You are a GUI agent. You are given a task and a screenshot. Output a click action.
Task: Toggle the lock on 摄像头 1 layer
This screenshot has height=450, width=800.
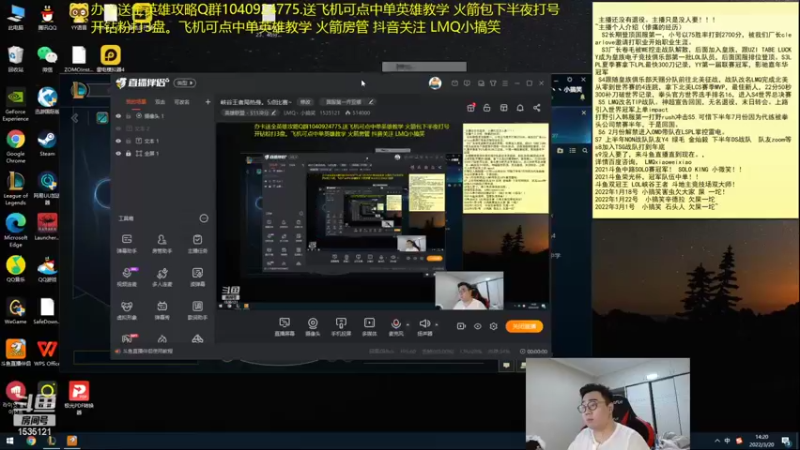point(129,116)
